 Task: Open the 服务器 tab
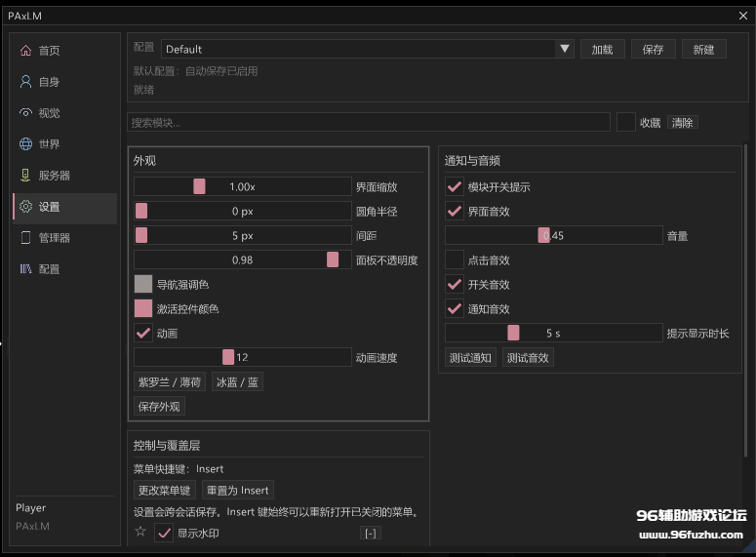pyautogui.click(x=65, y=175)
